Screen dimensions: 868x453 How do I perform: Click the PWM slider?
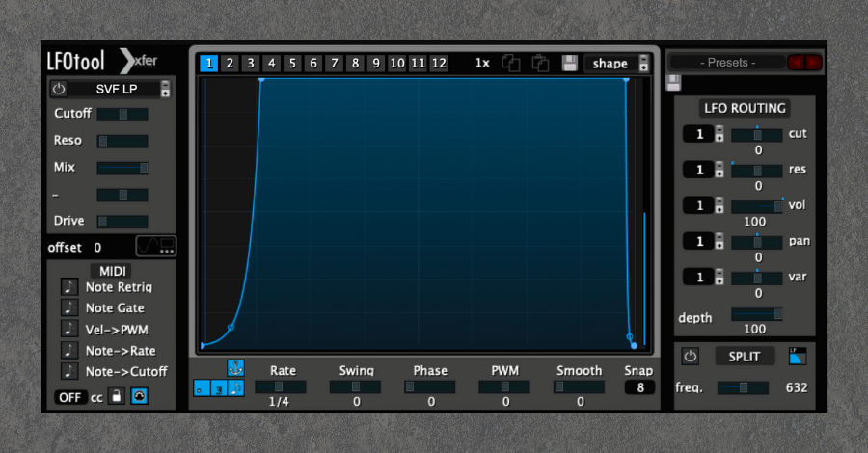click(504, 386)
